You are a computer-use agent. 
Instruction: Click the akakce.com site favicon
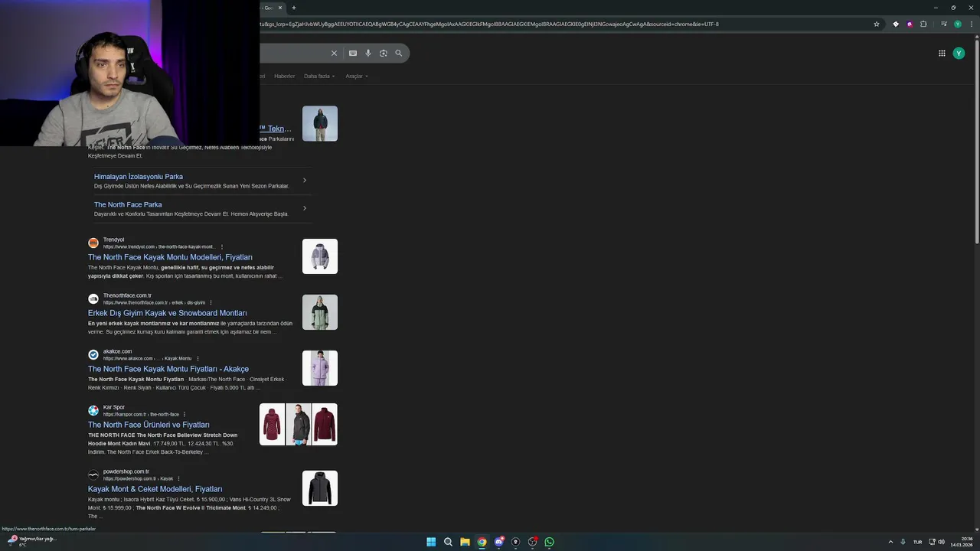(93, 354)
